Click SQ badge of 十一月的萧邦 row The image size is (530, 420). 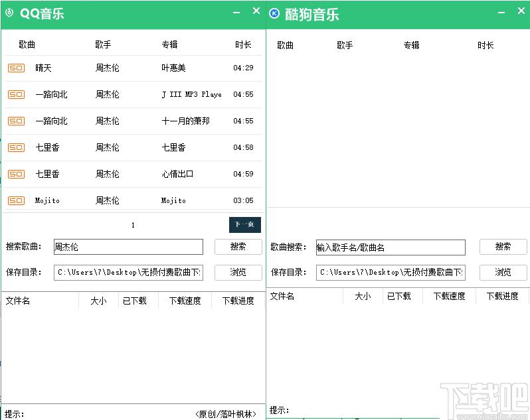pyautogui.click(x=16, y=121)
